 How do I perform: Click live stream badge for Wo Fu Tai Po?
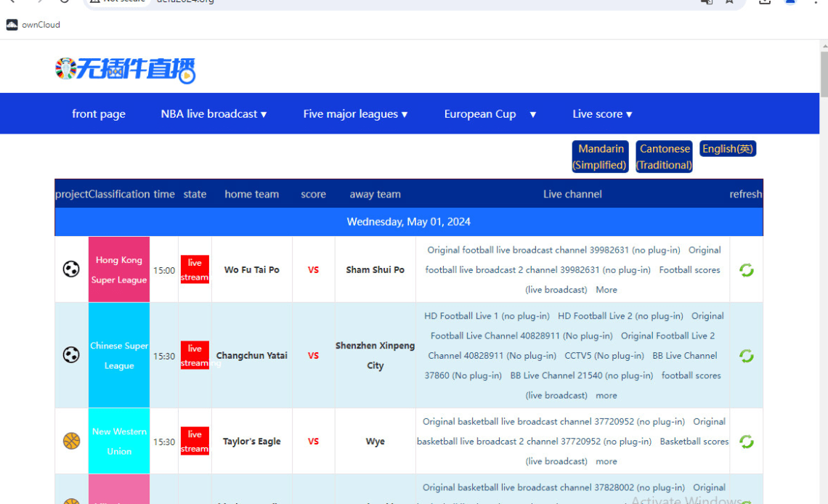coord(195,269)
